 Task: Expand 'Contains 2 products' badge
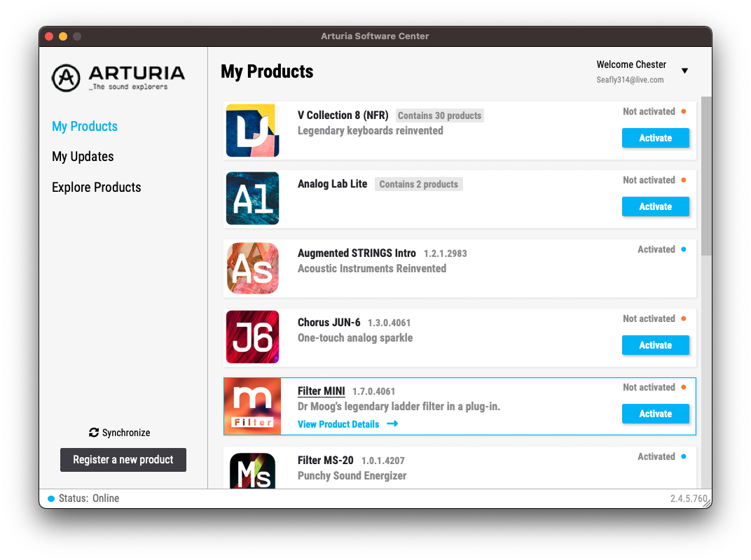(x=419, y=184)
